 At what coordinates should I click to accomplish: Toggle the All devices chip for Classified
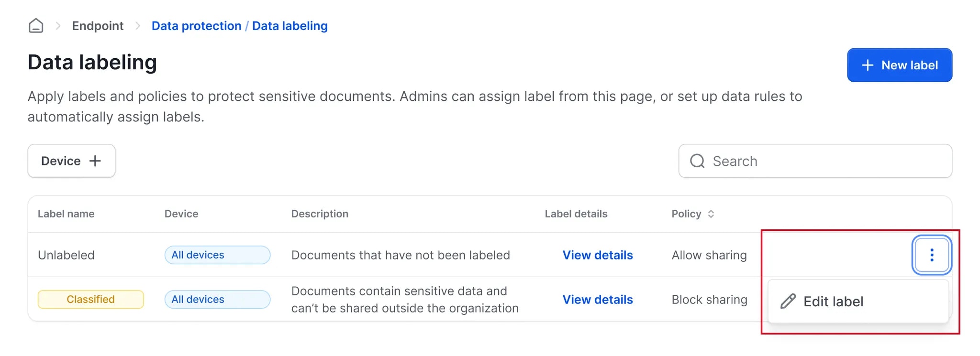point(217,299)
